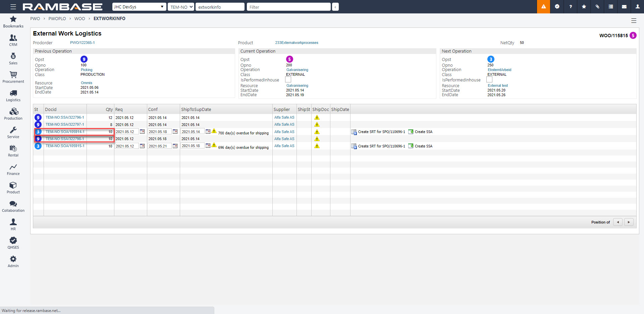Navigate to PWOPLO in the breadcrumb
The image size is (644, 314).
[57, 19]
